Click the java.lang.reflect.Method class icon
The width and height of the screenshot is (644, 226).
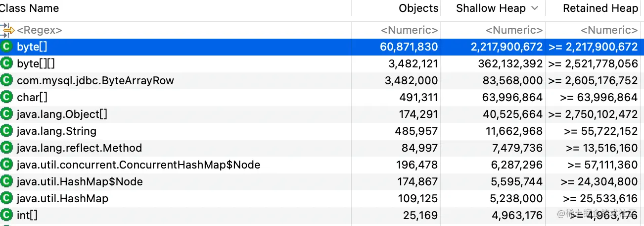pos(6,148)
